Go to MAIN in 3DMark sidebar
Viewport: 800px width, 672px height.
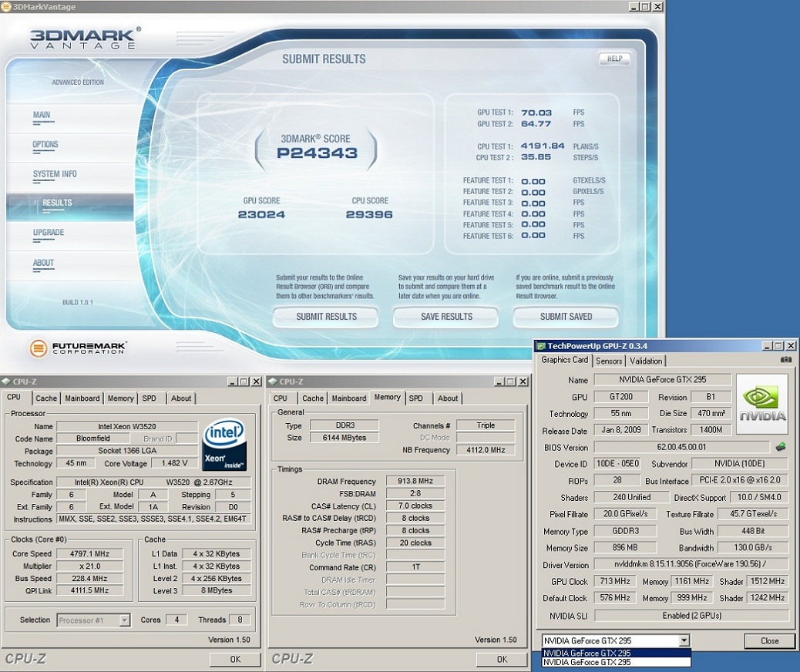(x=42, y=115)
